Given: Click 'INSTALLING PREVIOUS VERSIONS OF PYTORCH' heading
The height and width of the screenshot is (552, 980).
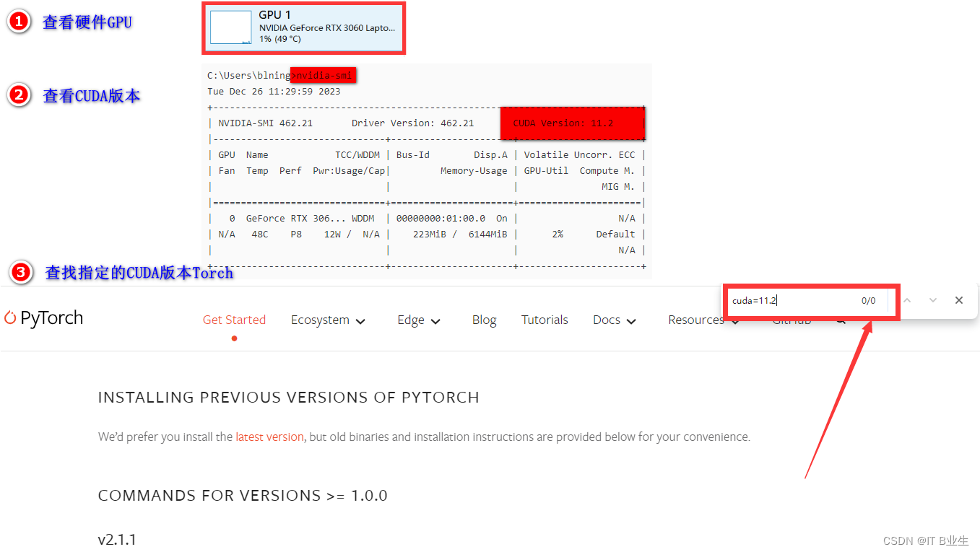Looking at the screenshot, I should pyautogui.click(x=288, y=398).
